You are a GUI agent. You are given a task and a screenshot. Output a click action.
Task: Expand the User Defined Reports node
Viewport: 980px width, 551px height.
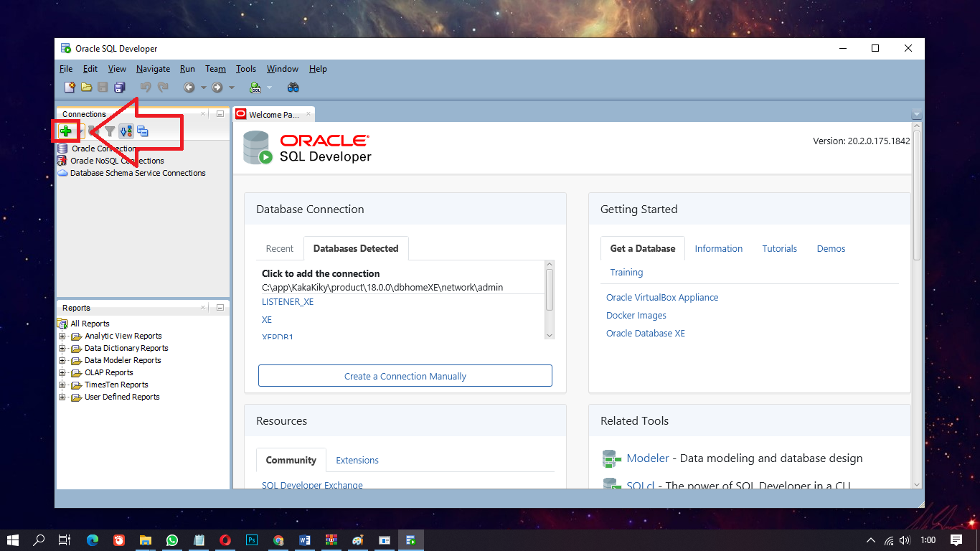[x=62, y=397]
